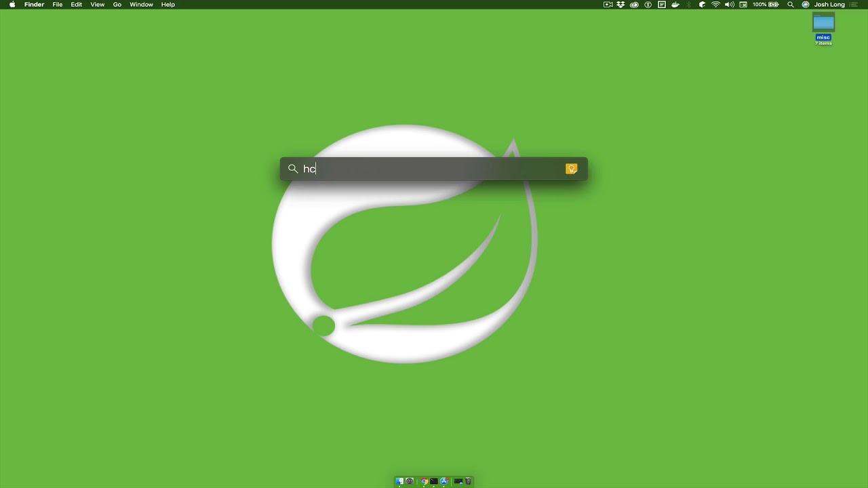Click the screen recording icon in the menu bar
Image resolution: width=868 pixels, height=488 pixels.
(608, 5)
